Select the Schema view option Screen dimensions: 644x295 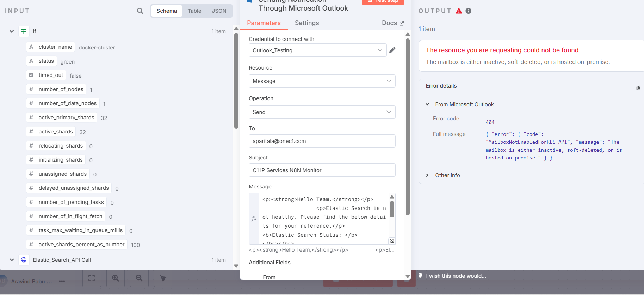click(x=167, y=11)
